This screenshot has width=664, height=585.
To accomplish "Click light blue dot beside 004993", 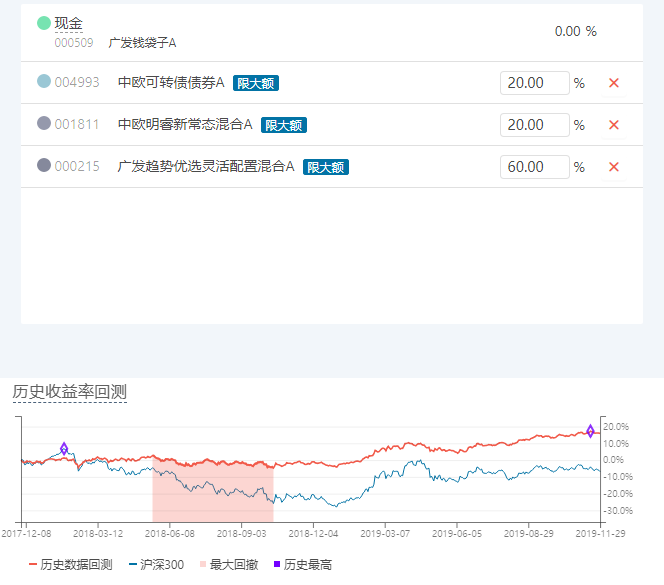I will tap(44, 81).
